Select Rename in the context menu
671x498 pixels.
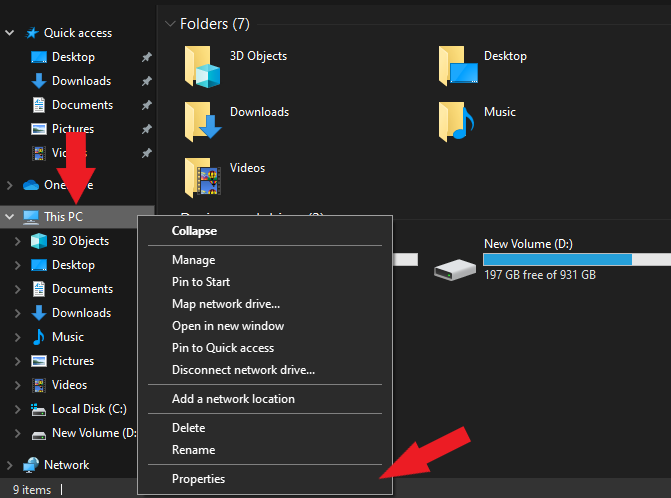click(x=193, y=450)
